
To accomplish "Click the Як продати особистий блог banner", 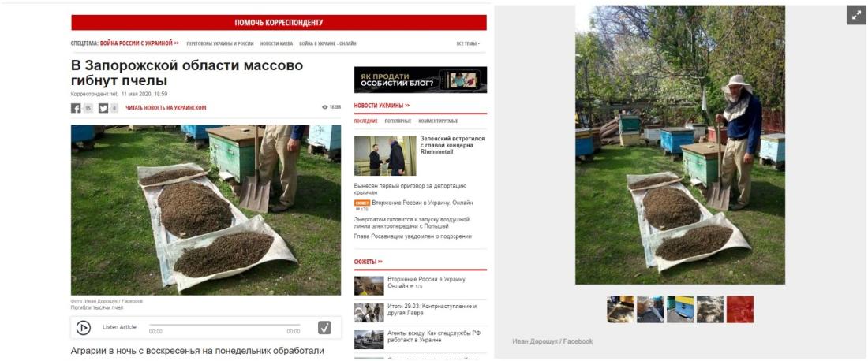I will tap(421, 80).
